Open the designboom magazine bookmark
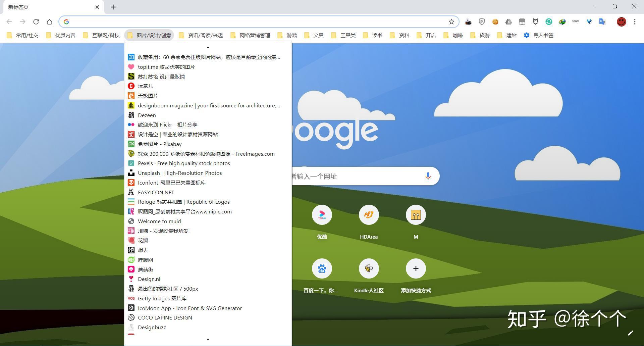 [x=208, y=105]
